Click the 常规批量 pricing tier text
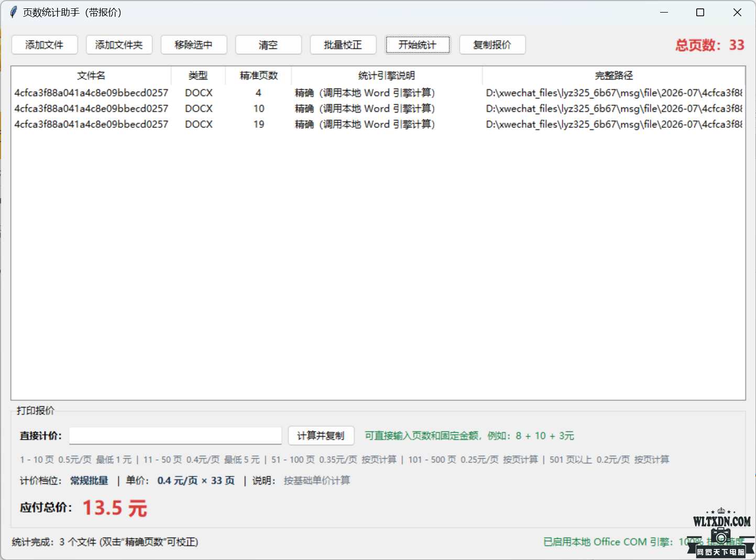Image resolution: width=756 pixels, height=560 pixels. [x=89, y=481]
